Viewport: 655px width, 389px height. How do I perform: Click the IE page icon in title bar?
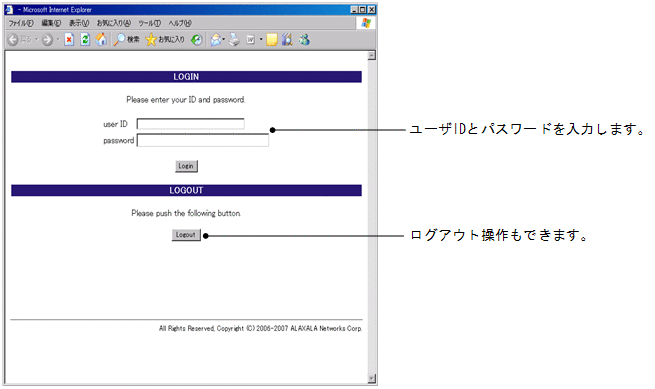[9, 9]
